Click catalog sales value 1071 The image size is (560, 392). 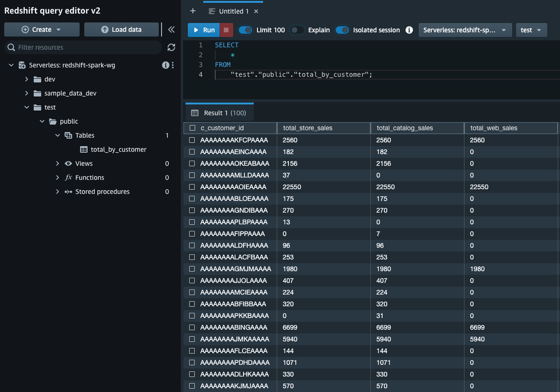point(383,362)
